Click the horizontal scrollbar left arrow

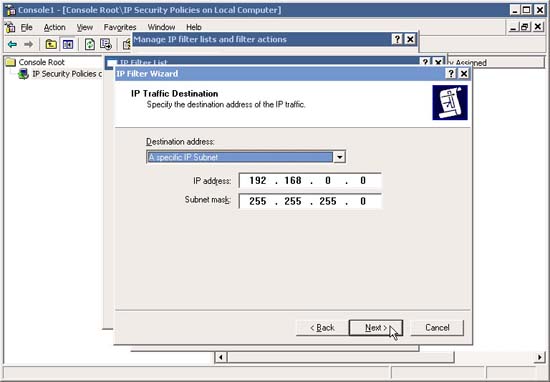(x=221, y=357)
